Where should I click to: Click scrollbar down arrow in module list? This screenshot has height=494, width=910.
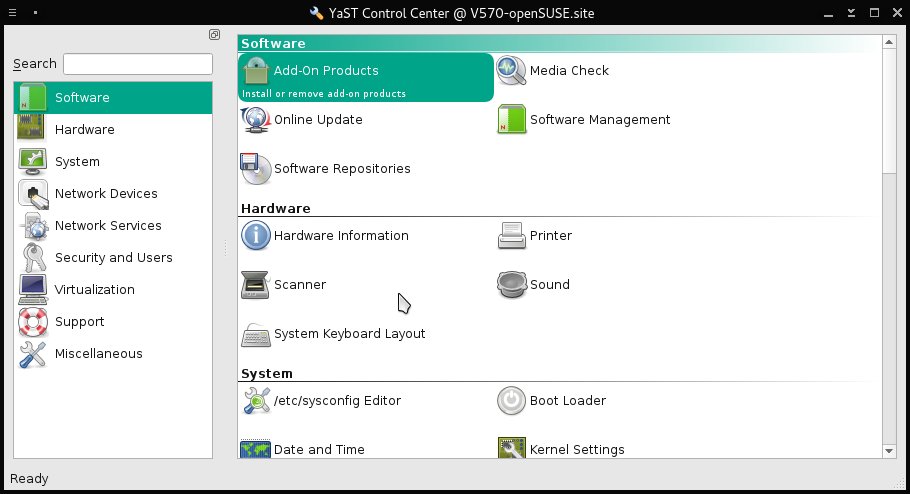point(889,451)
